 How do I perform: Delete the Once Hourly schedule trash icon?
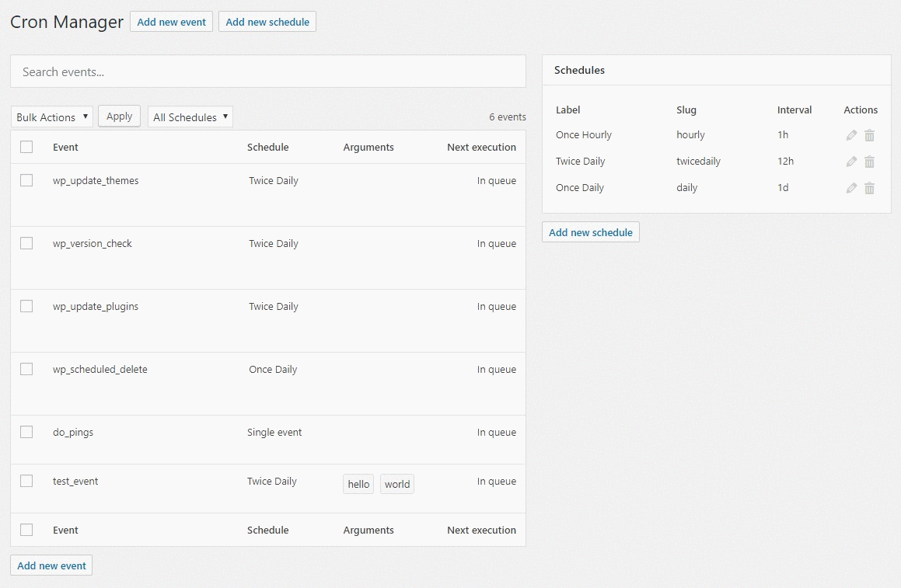click(x=869, y=135)
